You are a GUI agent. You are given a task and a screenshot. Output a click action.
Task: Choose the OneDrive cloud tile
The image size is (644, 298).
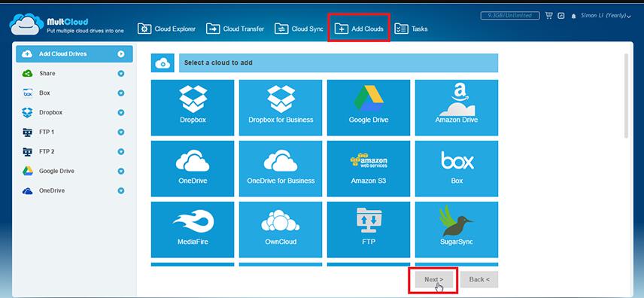193,169
